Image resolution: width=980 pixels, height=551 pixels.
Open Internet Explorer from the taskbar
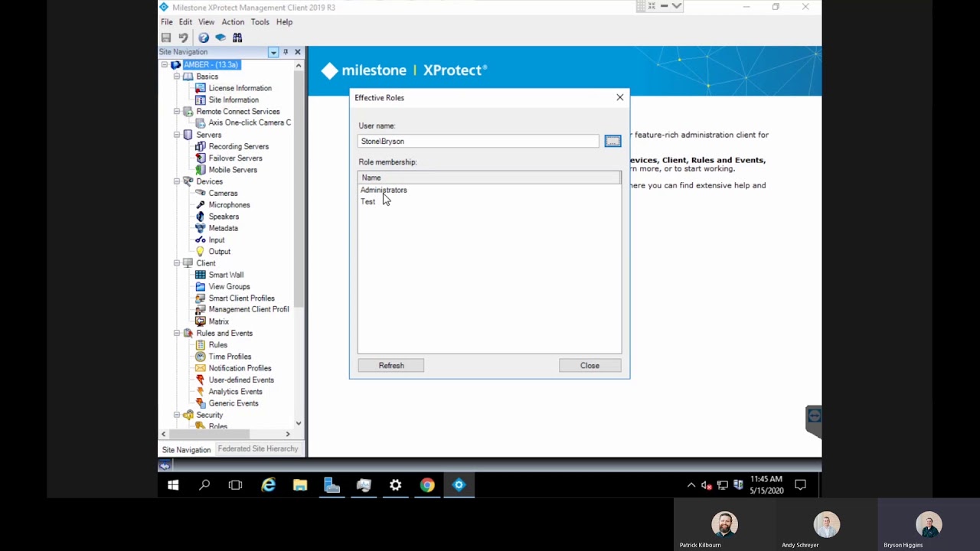pyautogui.click(x=268, y=485)
